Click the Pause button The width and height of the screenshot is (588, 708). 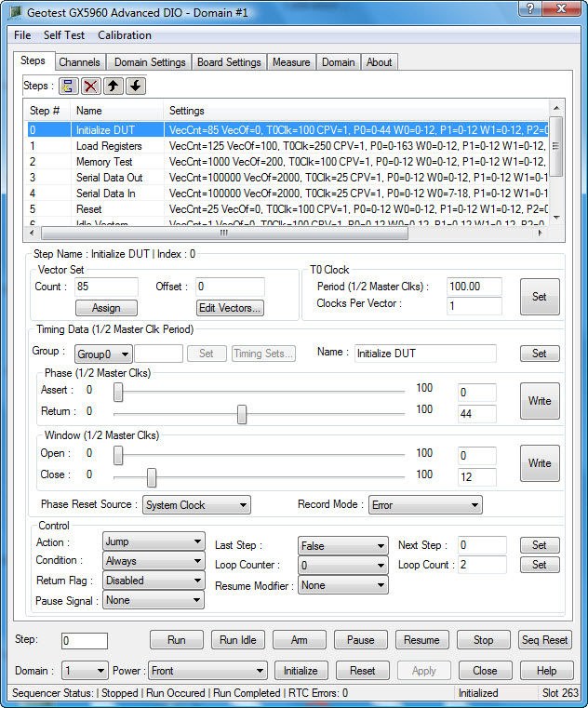pyautogui.click(x=361, y=640)
